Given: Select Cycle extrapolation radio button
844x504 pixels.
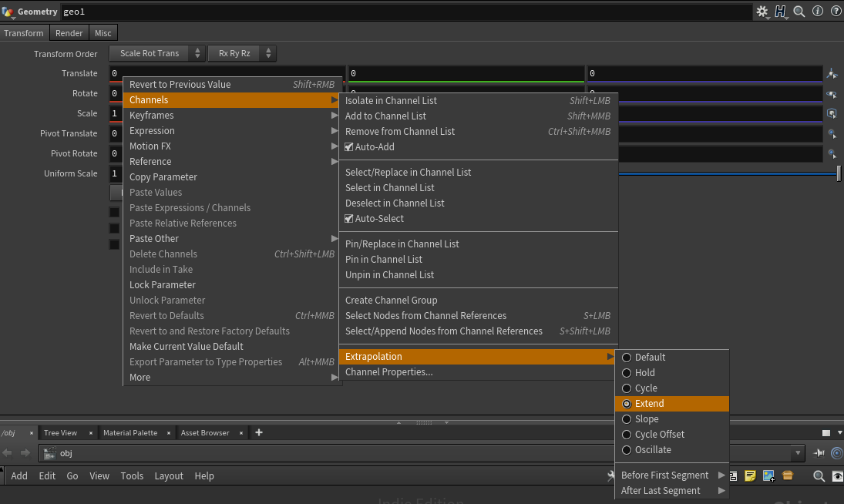Looking at the screenshot, I should tap(627, 388).
